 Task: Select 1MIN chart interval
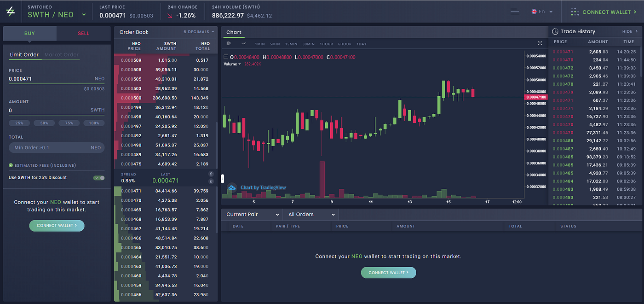[260, 44]
